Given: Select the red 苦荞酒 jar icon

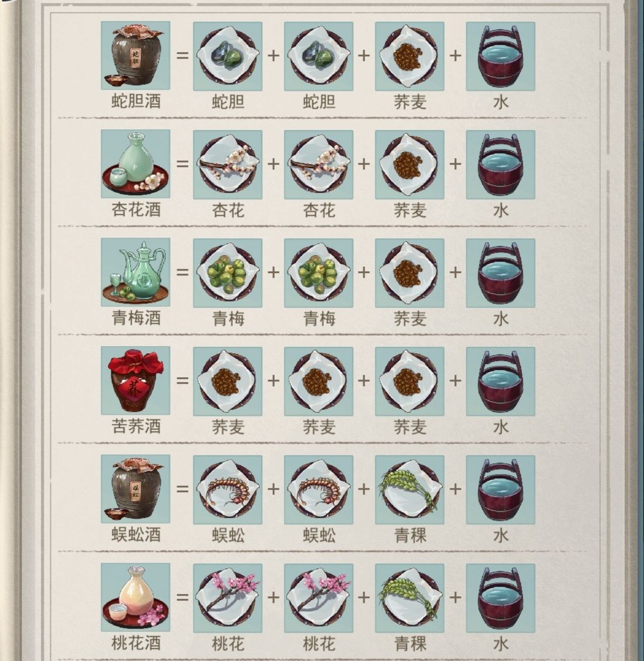Looking at the screenshot, I should [135, 381].
